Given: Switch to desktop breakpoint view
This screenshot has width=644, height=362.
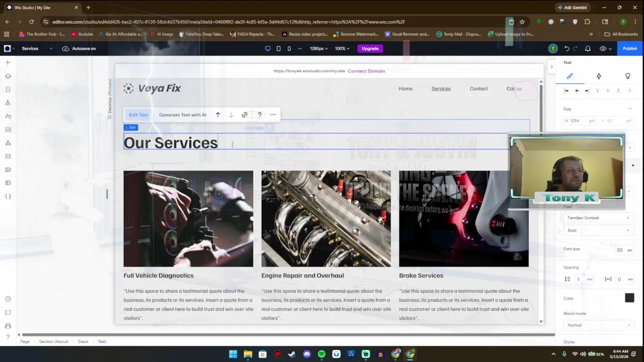Looking at the screenshot, I should (x=268, y=48).
